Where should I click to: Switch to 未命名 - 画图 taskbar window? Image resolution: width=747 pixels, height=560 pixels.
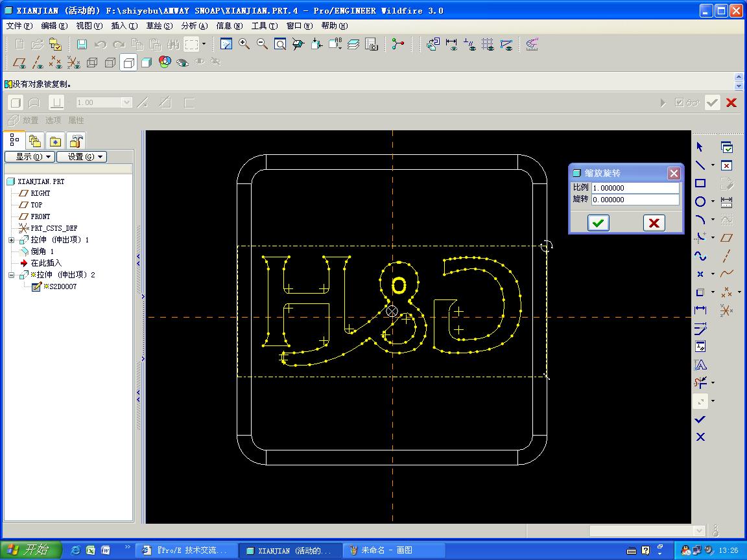point(394,550)
